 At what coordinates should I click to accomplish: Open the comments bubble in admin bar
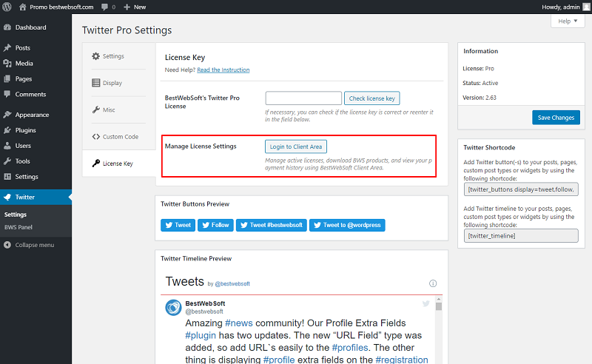pyautogui.click(x=108, y=7)
